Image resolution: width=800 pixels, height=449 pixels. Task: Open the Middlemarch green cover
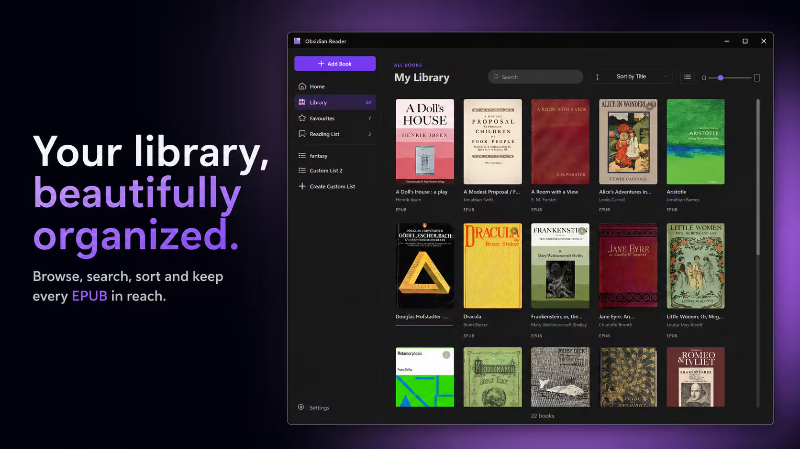pos(492,377)
